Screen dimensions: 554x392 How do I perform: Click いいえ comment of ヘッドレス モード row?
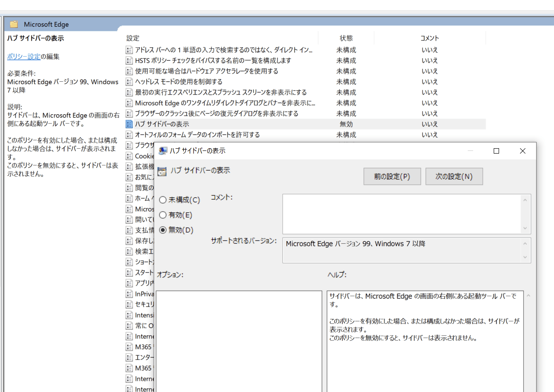point(430,82)
